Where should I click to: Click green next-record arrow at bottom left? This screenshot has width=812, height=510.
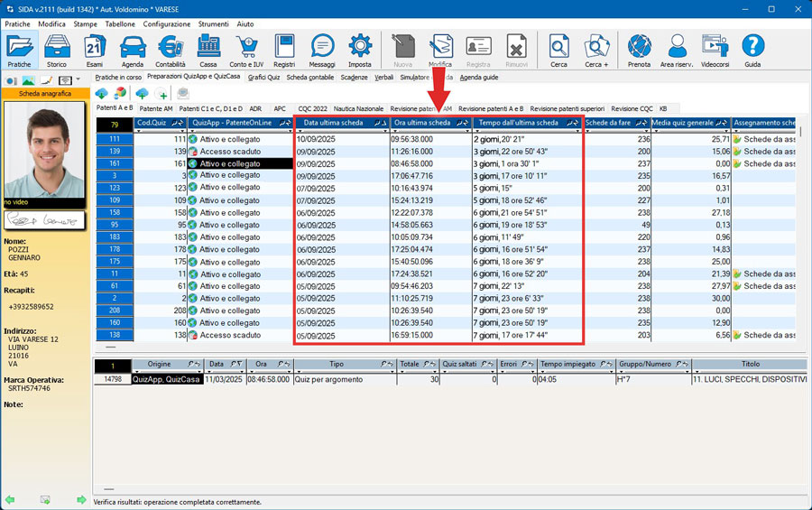81,499
